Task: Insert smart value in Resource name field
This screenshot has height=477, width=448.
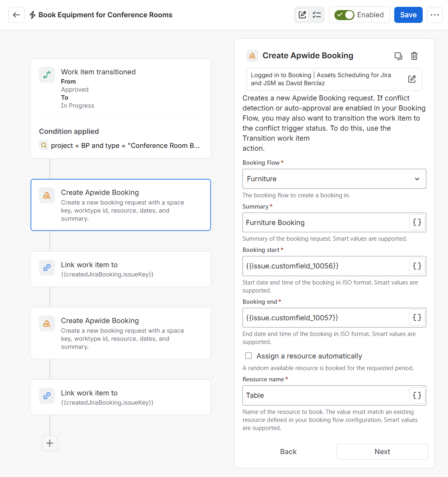Action: click(x=417, y=395)
